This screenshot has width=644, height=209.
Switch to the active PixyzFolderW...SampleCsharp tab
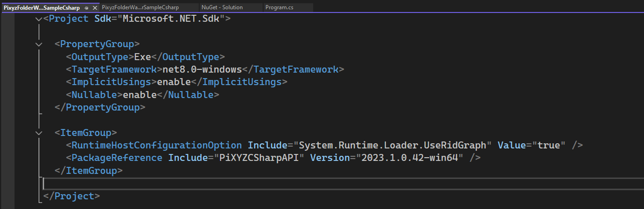pos(42,8)
